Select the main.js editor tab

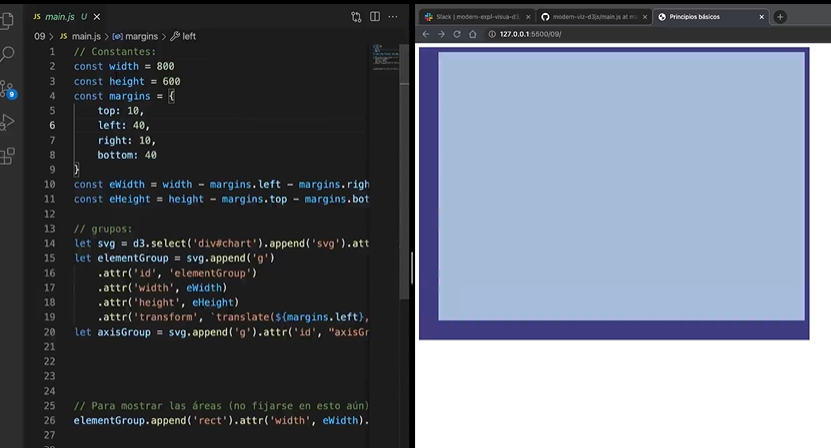pos(60,17)
